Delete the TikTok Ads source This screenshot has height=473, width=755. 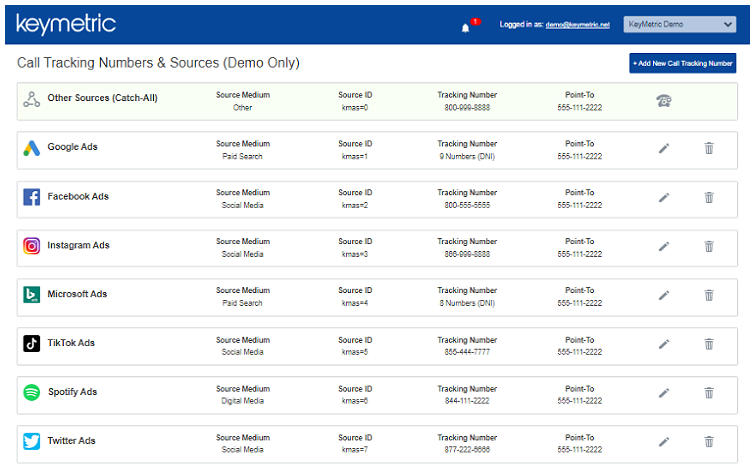[x=709, y=344]
